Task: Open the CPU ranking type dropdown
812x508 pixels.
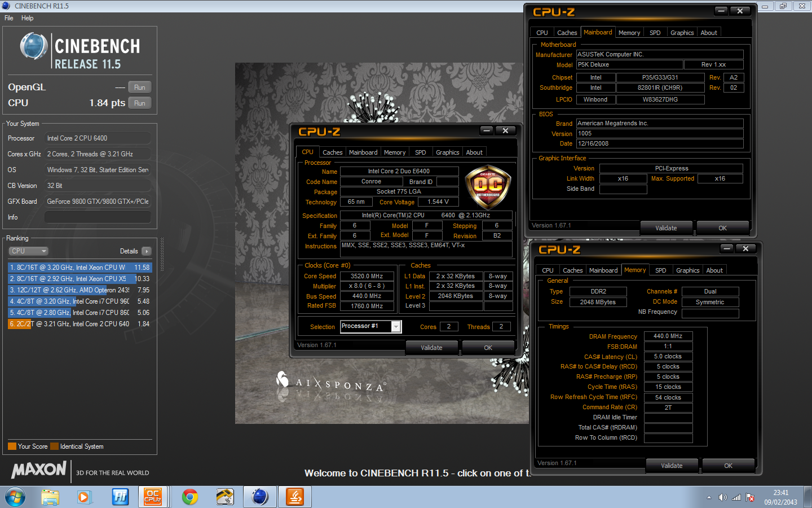Action: (x=28, y=251)
